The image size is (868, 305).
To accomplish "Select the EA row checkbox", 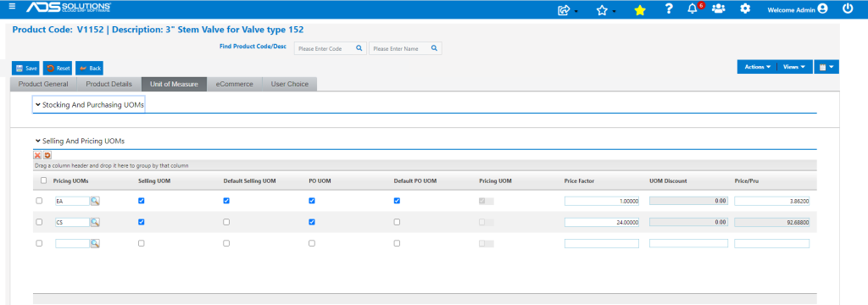I will [x=39, y=201].
